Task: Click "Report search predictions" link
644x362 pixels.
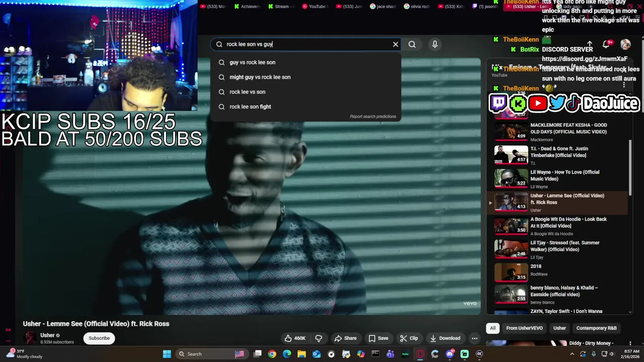Action: [373, 117]
